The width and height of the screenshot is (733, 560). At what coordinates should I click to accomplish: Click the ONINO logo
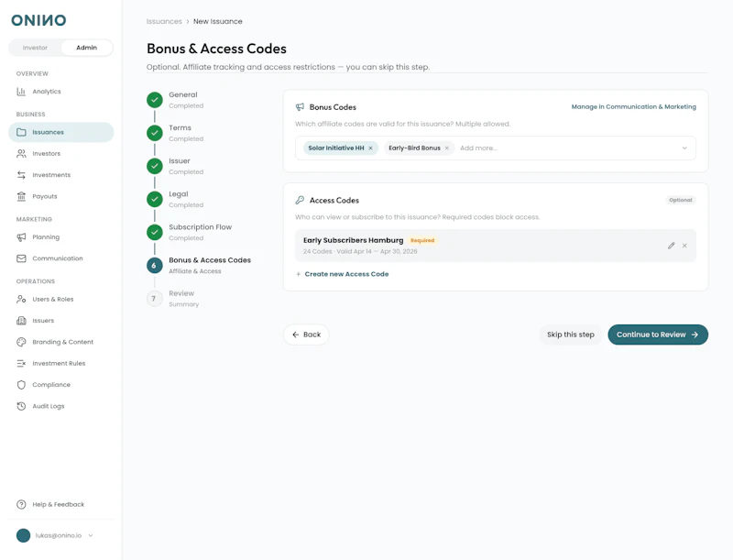coord(38,20)
